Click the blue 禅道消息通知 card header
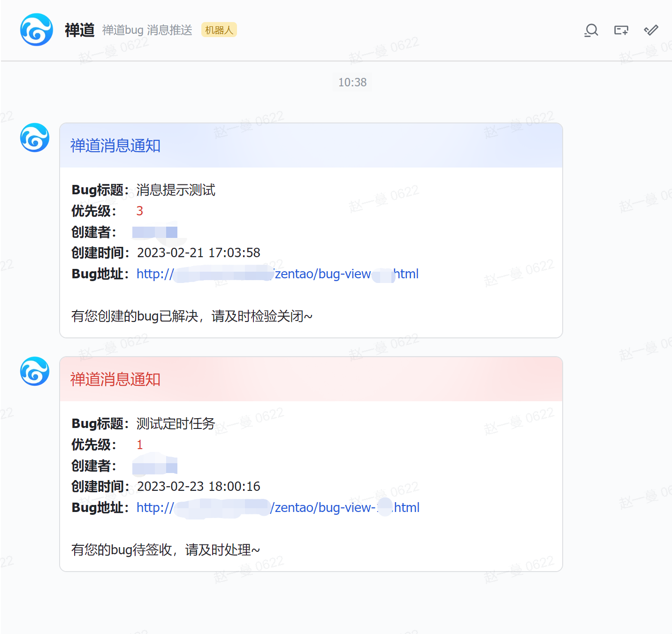The height and width of the screenshot is (634, 672). coord(311,145)
